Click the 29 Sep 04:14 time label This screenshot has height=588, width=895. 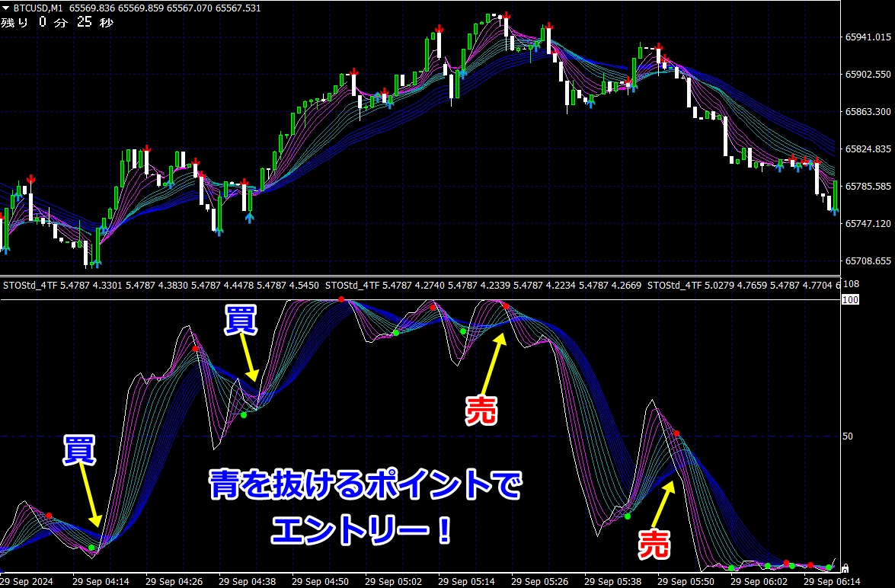pos(101,582)
